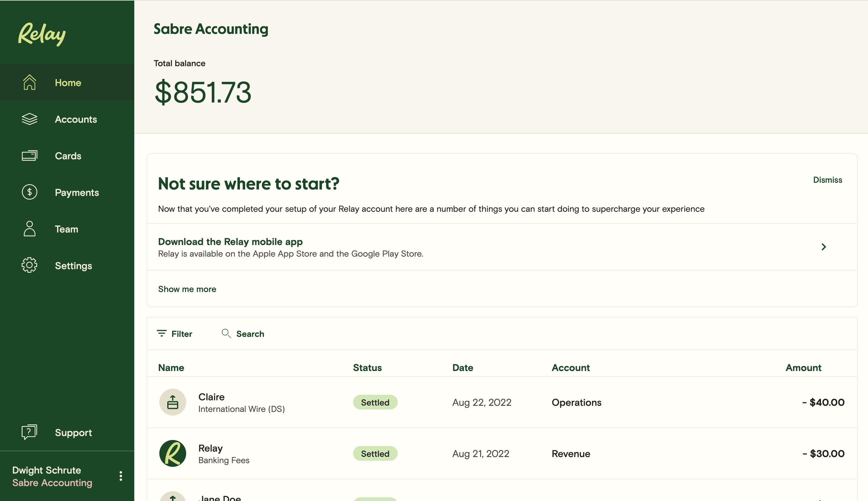Dismiss the Not sure where to start card

(x=827, y=180)
